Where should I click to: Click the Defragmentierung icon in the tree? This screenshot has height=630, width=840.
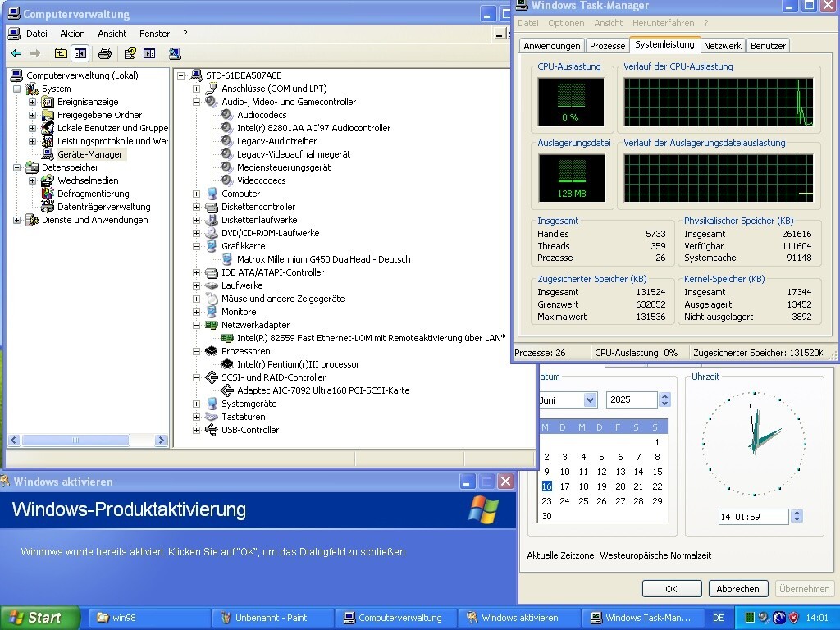48,194
